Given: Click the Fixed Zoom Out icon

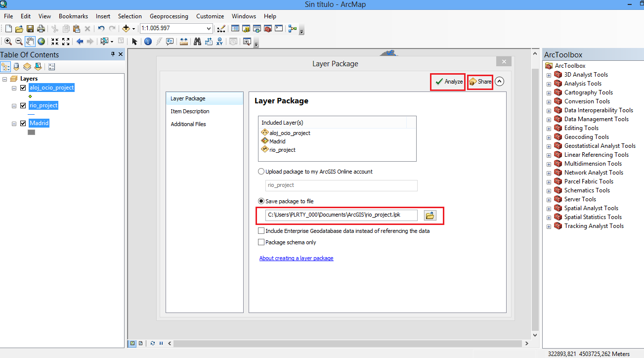Looking at the screenshot, I should pos(66,42).
